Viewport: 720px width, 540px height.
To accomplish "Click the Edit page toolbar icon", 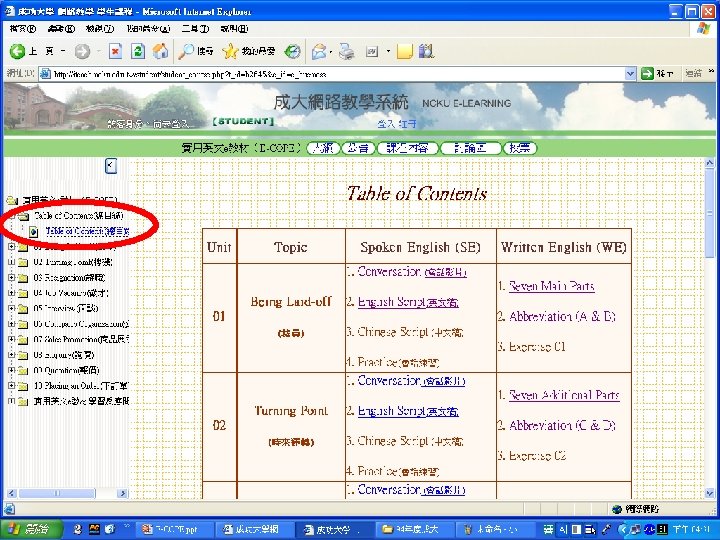I will tap(372, 51).
